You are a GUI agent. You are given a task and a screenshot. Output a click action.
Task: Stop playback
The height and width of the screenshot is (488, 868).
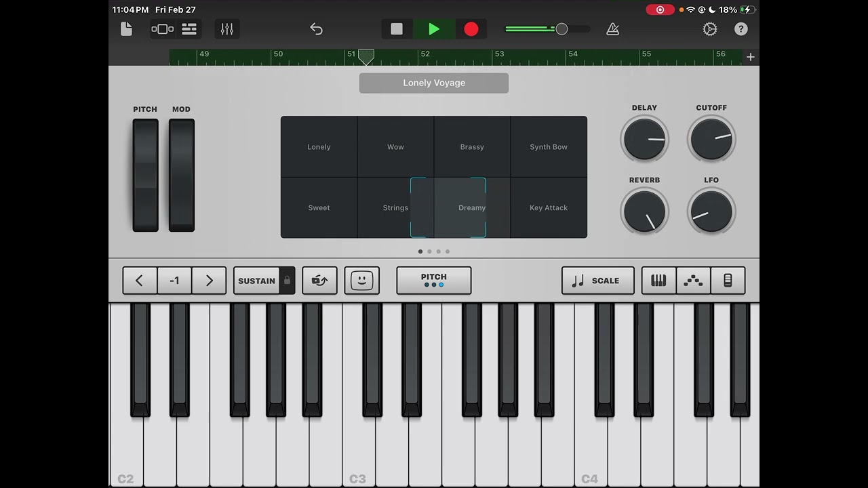click(397, 29)
